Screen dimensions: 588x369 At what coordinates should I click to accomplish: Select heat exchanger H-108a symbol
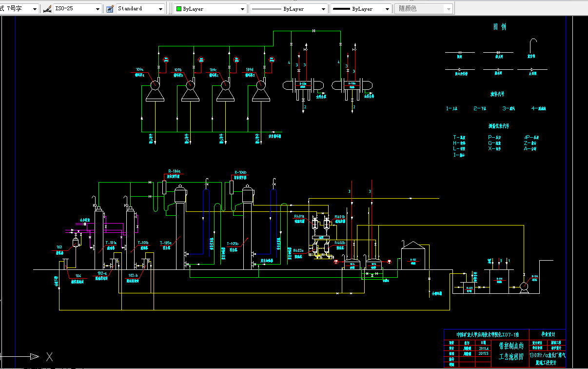pyautogui.click(x=303, y=85)
